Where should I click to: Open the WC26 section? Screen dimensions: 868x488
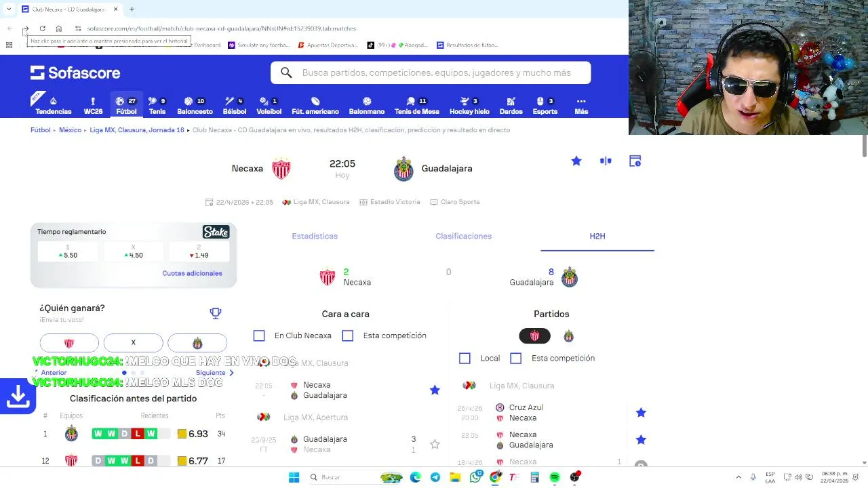coord(93,106)
